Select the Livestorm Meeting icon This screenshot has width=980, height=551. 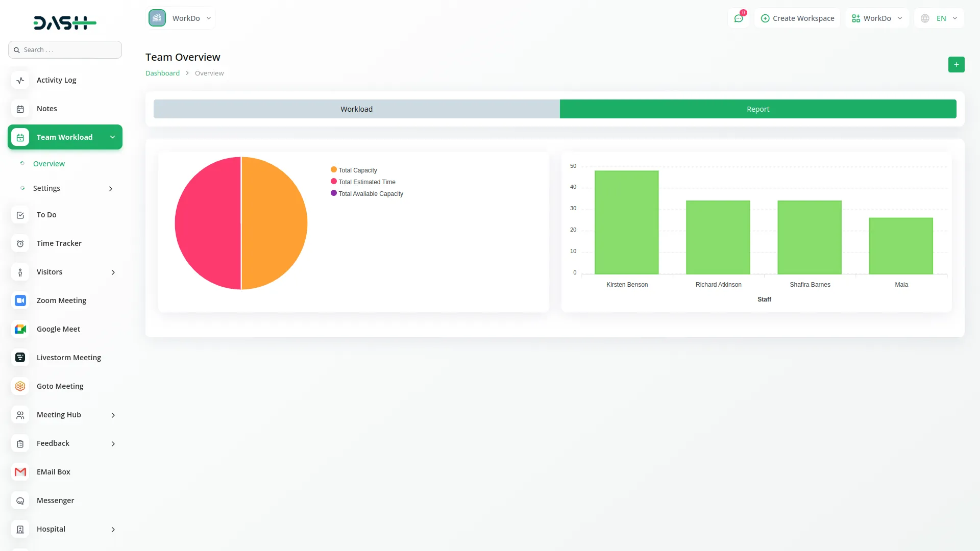(20, 358)
